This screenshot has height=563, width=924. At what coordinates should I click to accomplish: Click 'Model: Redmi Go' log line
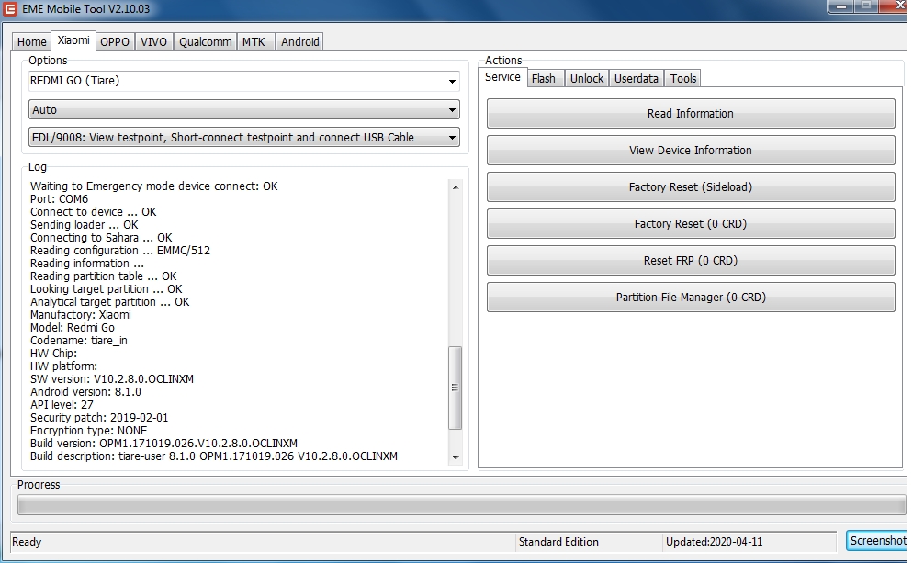pos(73,327)
